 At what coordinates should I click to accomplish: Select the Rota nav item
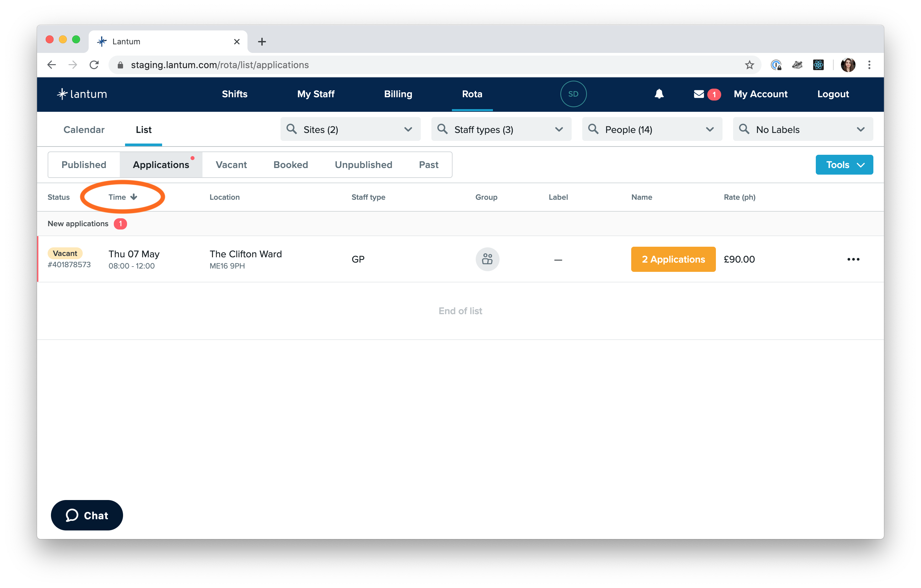[x=472, y=94]
